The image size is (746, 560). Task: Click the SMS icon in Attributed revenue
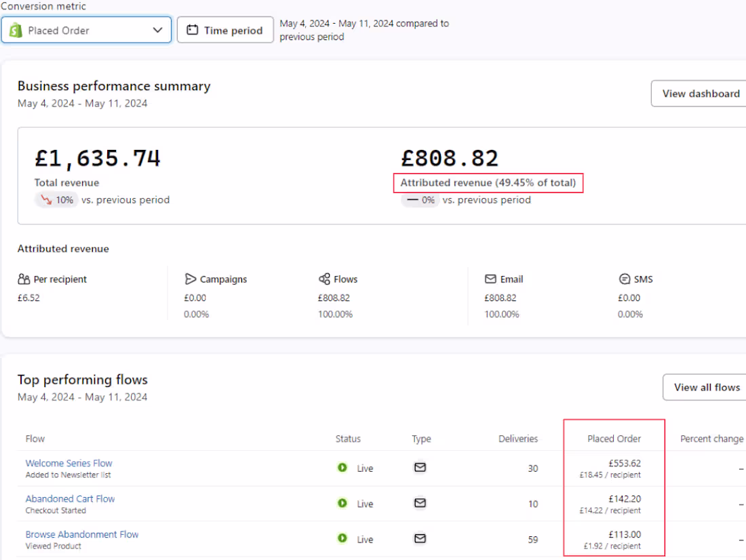coord(623,279)
